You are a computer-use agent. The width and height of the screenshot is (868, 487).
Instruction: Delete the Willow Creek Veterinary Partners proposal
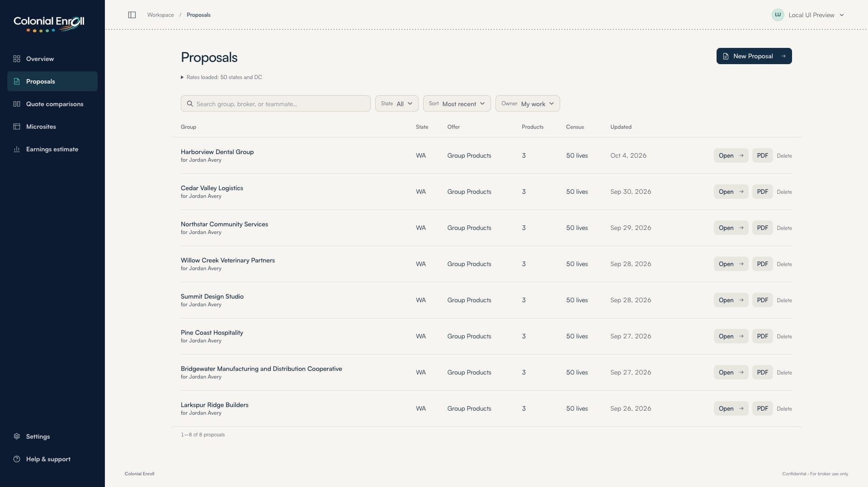click(x=784, y=264)
